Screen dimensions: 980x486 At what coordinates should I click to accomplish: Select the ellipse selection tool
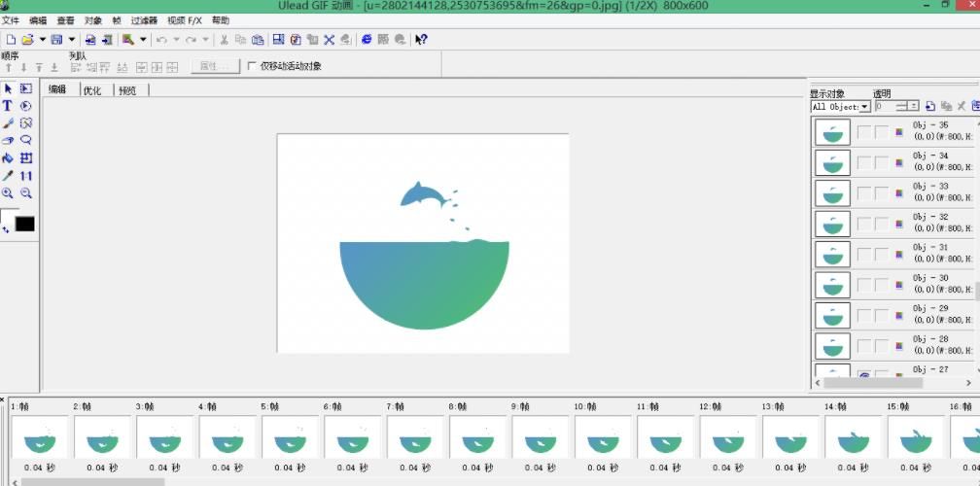[25, 106]
